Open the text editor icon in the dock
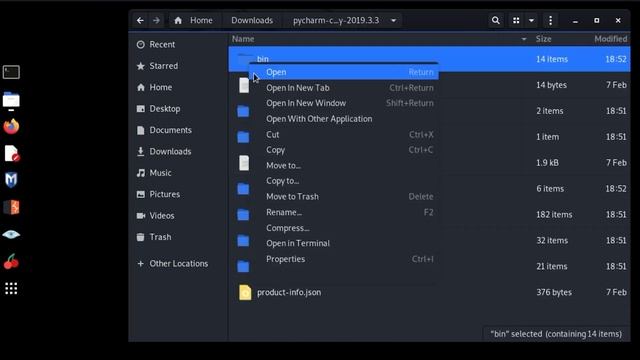This screenshot has width=640, height=360. 11,153
